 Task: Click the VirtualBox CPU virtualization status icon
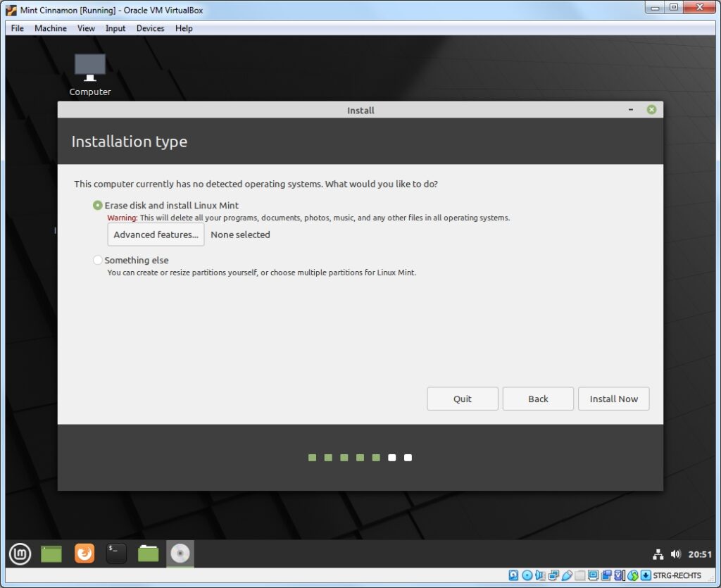[620, 575]
